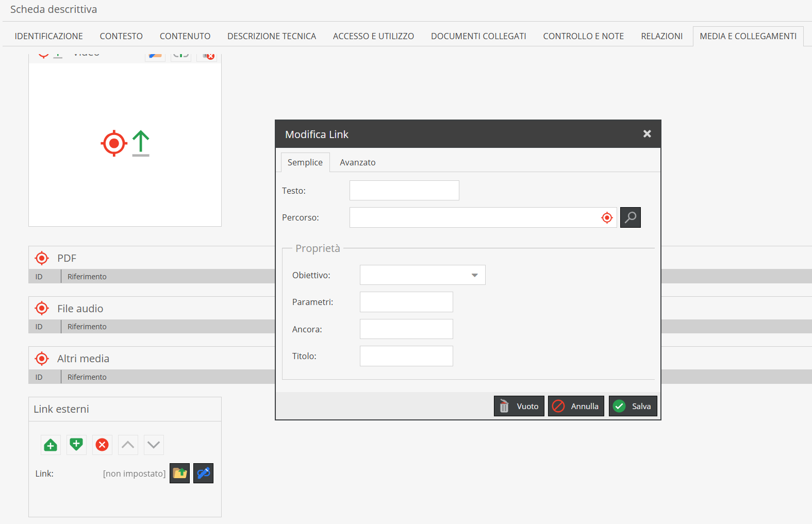
Task: Click the red delete icon in Link esterni
Action: coord(102,445)
